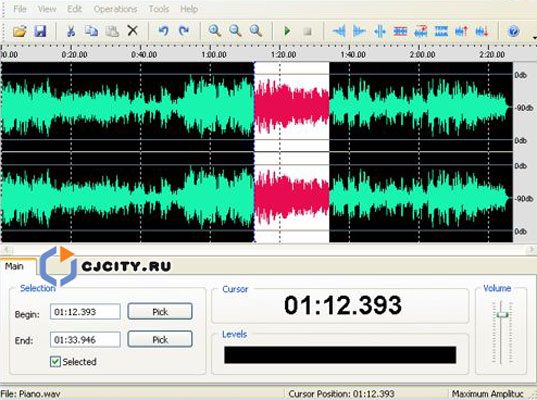Paste audio from the clipboard
Image resolution: width=537 pixels, height=400 pixels.
(112, 31)
